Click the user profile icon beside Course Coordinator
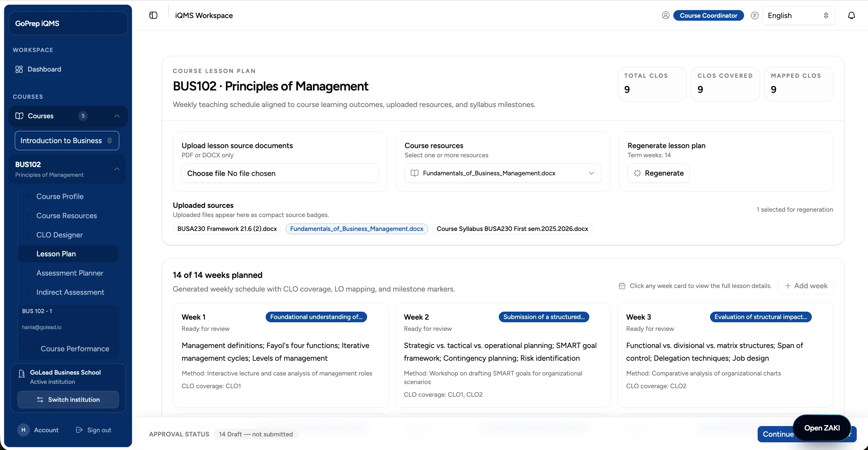 [665, 15]
